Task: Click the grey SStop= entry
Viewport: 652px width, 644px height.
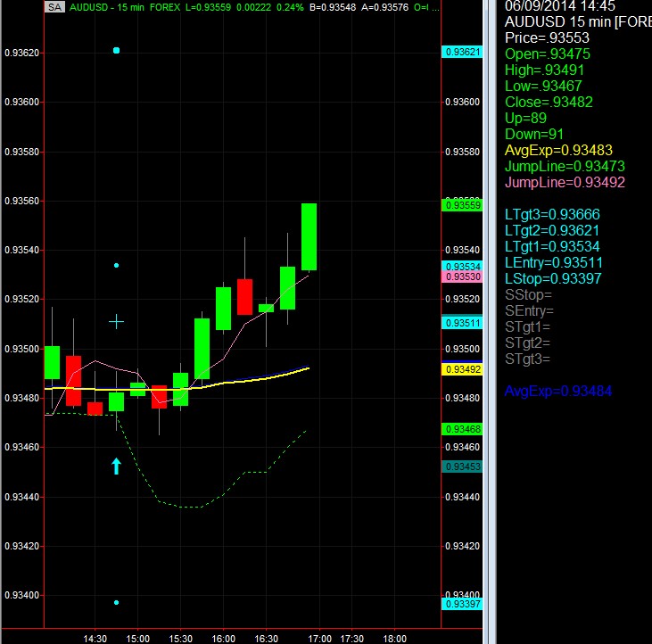Action: pyautogui.click(x=528, y=294)
